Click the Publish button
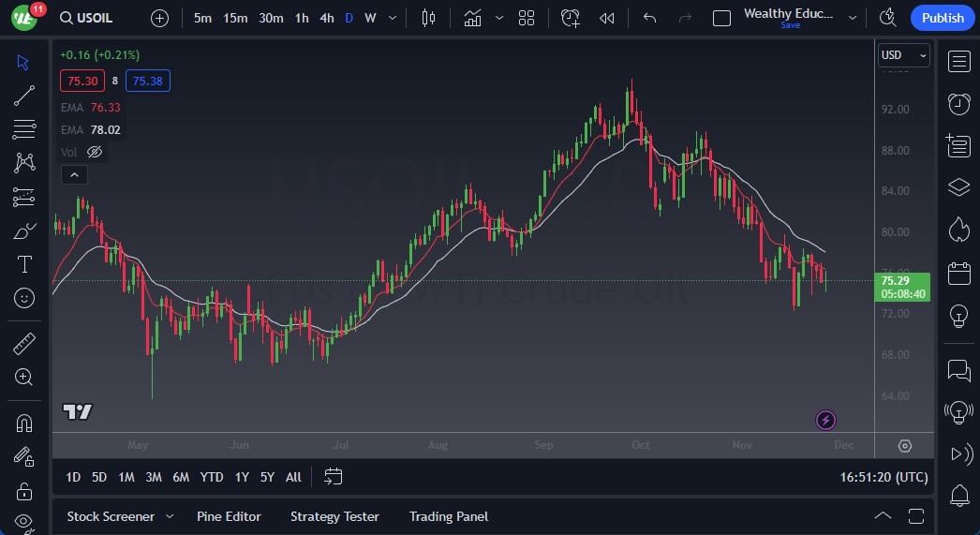 click(942, 18)
